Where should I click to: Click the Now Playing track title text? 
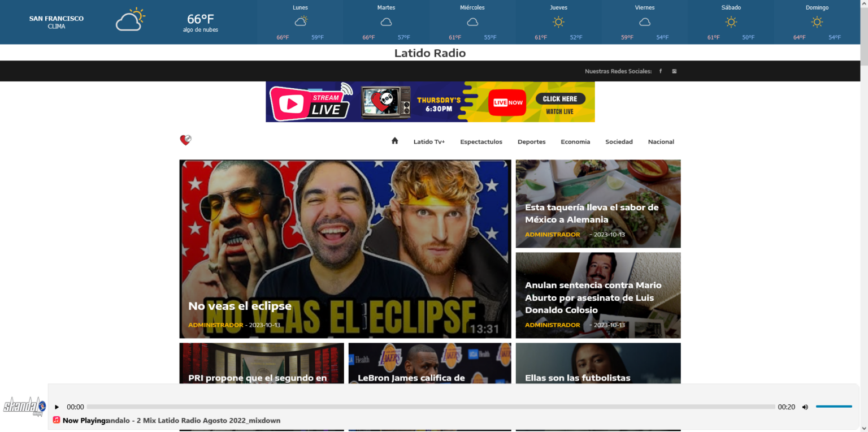point(193,420)
